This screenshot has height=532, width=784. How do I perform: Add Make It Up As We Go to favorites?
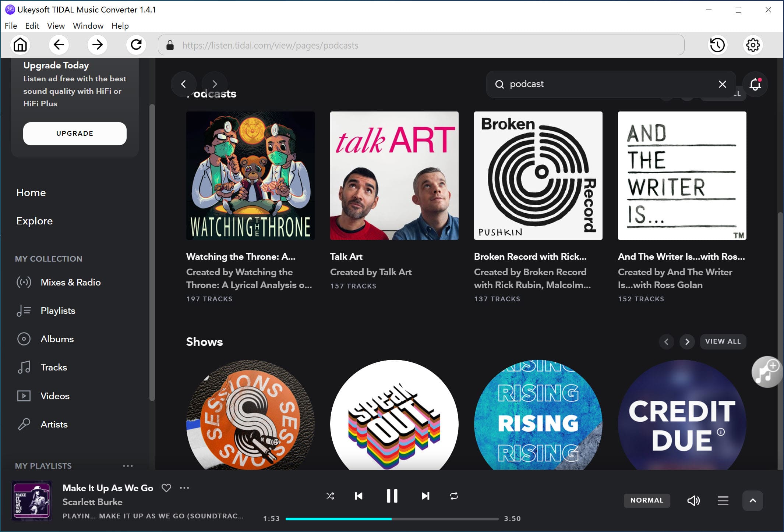[166, 488]
